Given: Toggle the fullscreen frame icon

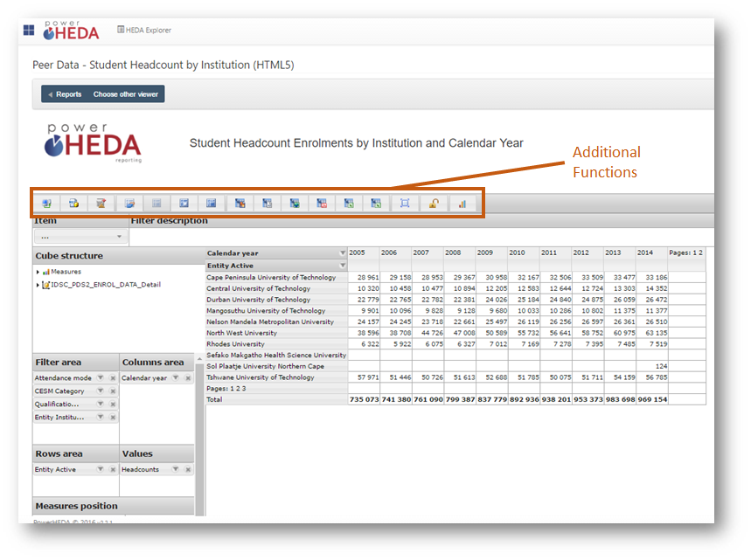Looking at the screenshot, I should (x=405, y=204).
